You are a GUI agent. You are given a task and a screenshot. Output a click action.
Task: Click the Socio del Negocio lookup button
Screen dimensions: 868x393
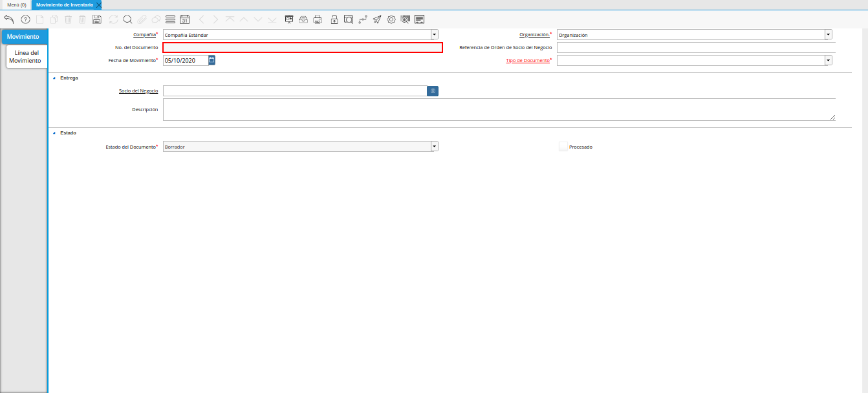(433, 91)
